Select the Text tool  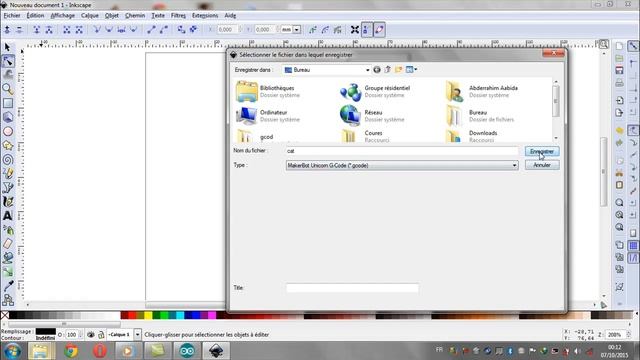[x=8, y=216]
